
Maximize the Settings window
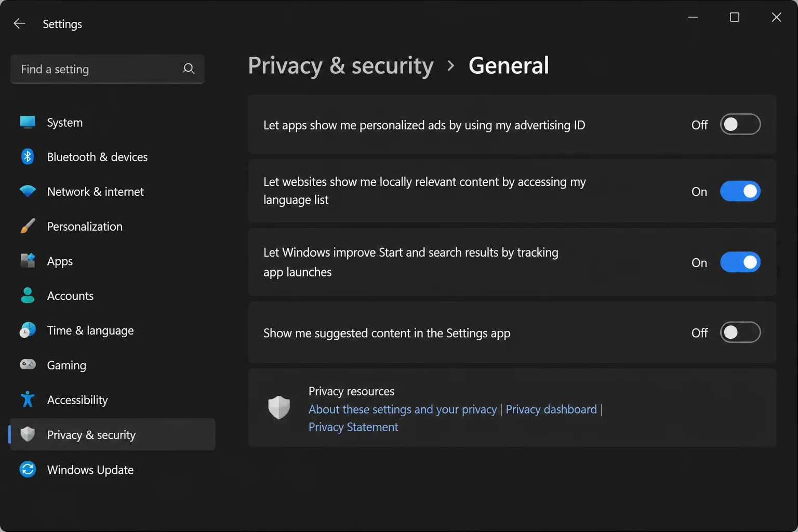[x=735, y=17]
